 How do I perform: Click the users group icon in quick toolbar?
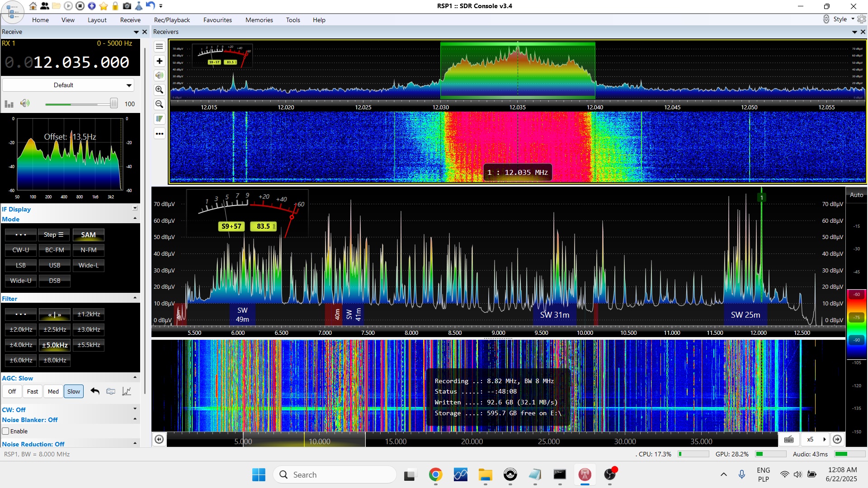[x=45, y=6]
